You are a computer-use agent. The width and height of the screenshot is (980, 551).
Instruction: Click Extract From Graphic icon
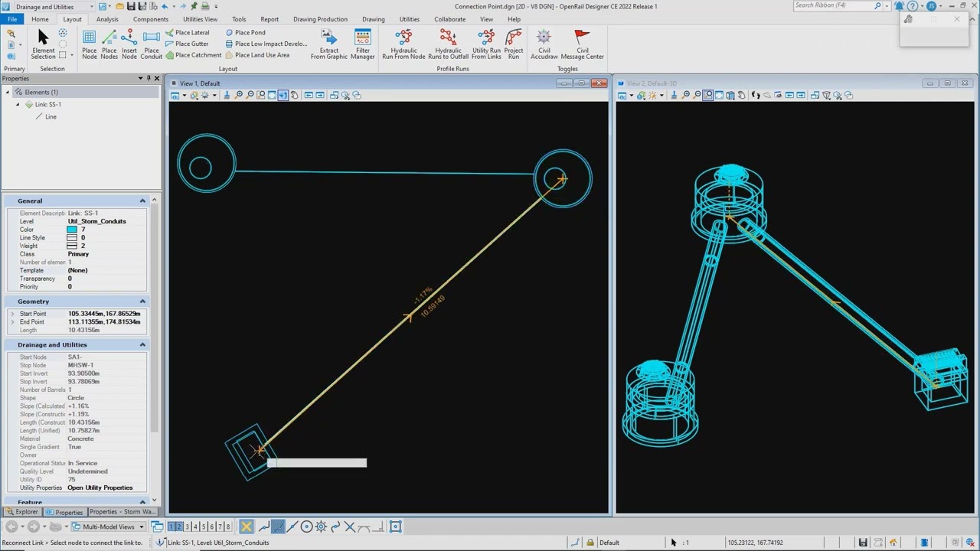click(328, 44)
